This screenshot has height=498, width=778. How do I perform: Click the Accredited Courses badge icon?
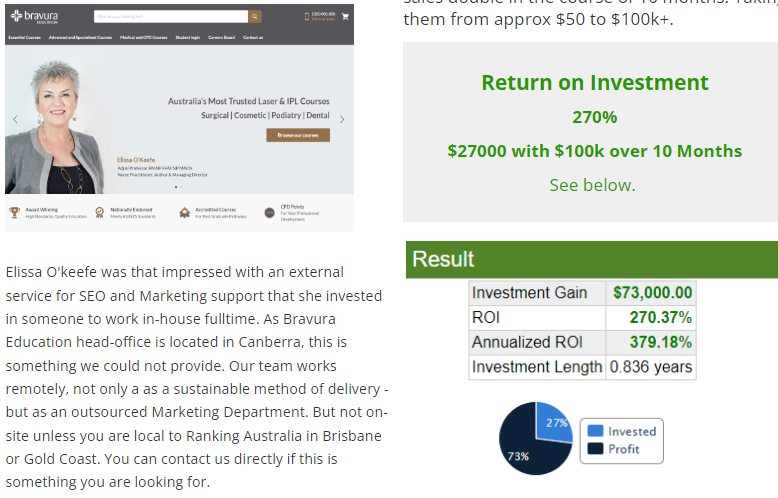[185, 212]
